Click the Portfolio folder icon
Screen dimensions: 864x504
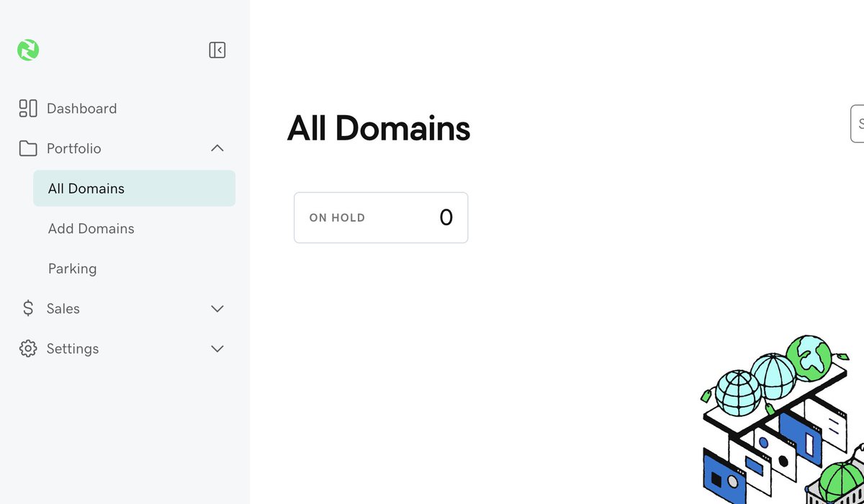point(28,148)
